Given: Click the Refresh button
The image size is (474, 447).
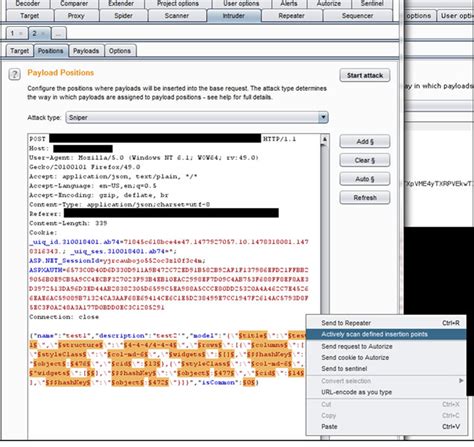Looking at the screenshot, I should (365, 198).
